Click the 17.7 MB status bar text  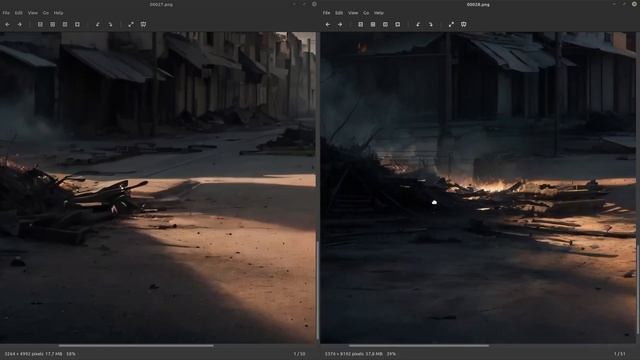point(54,354)
